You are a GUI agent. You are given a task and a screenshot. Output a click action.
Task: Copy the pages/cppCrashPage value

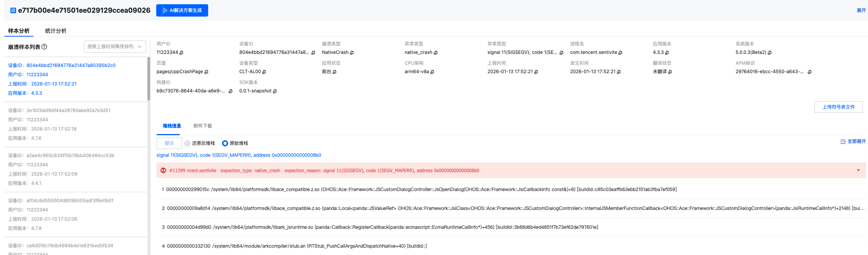(206, 72)
